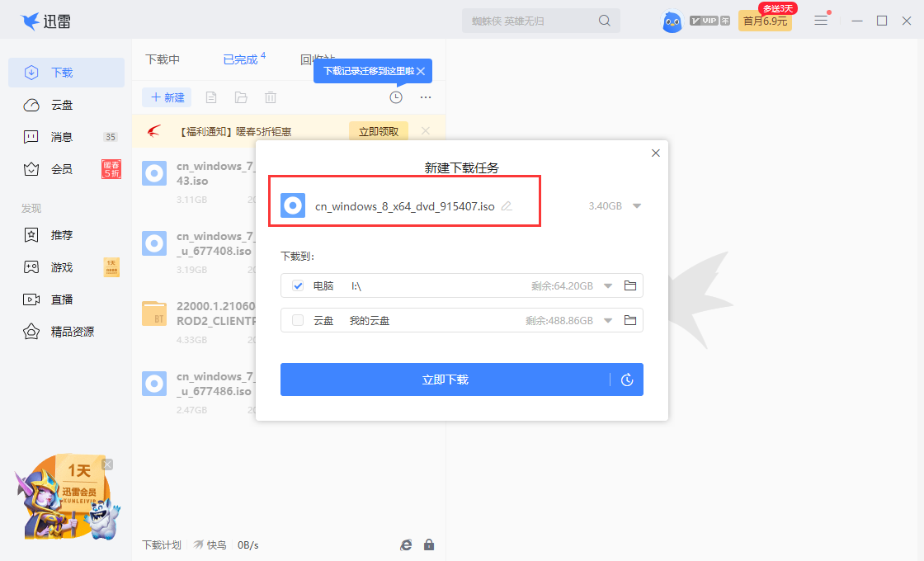Click the VIP badge
924x561 pixels.
pyautogui.click(x=709, y=21)
